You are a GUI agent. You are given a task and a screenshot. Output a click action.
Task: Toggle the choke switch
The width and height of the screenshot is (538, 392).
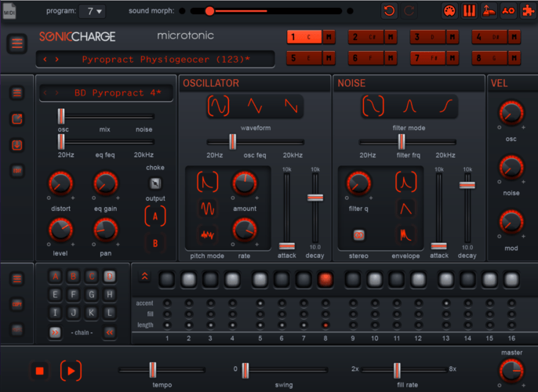(155, 183)
